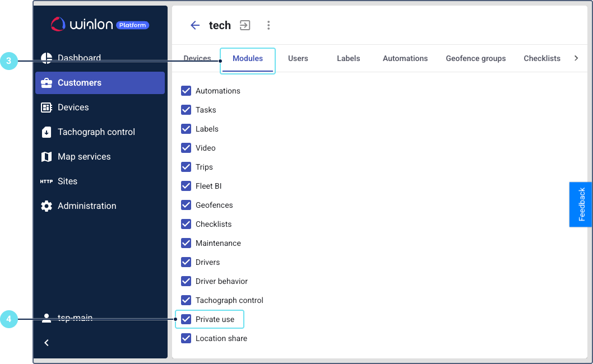Screen dimensions: 593x364
Task: Disable the Fleet BI module checkbox
Action: tap(187, 186)
